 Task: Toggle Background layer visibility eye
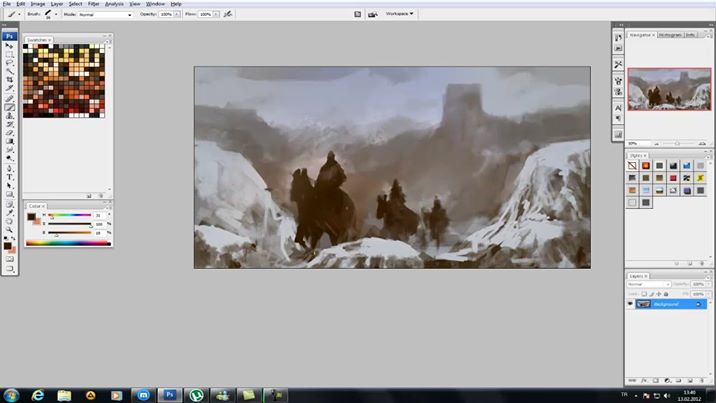point(630,304)
